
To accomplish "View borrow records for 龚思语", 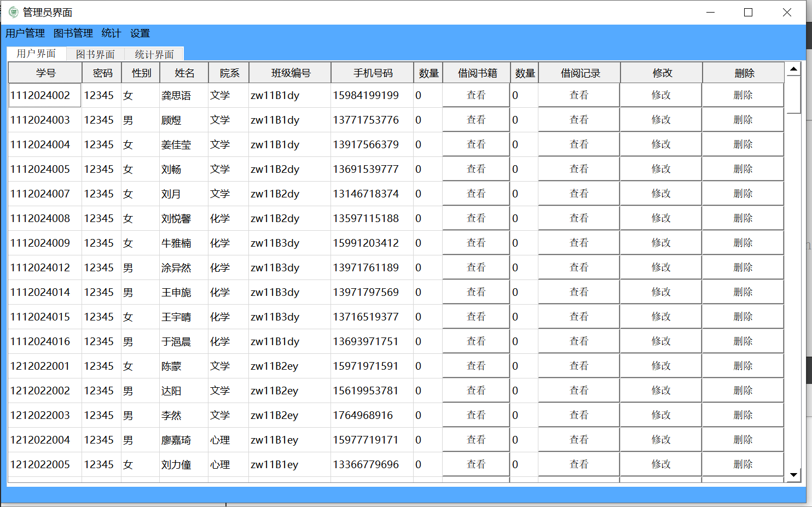I will point(579,95).
